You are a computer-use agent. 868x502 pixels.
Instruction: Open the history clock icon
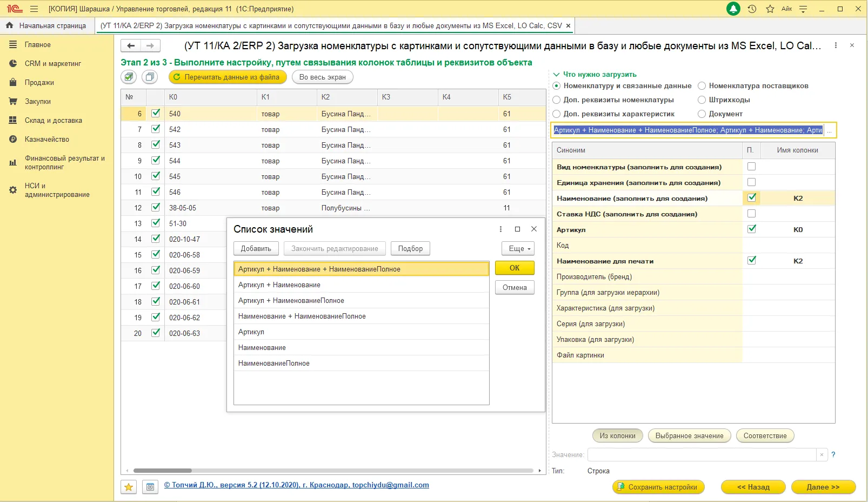752,9
